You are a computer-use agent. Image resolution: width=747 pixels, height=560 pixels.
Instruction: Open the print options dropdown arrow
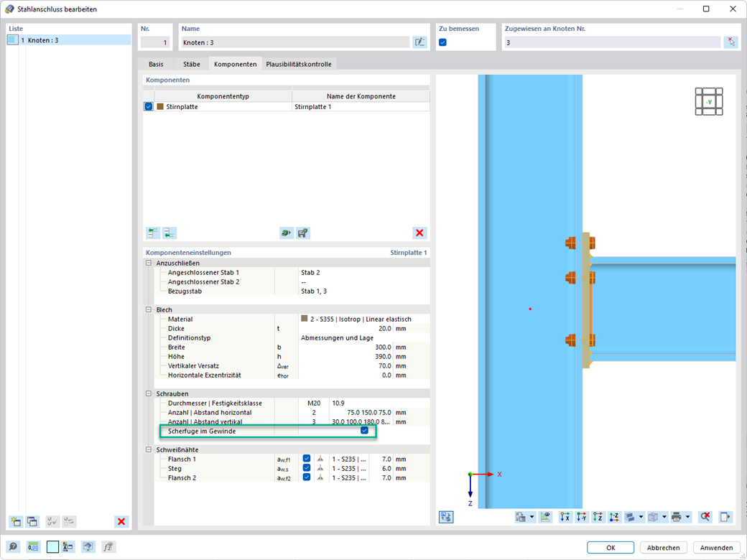688,517
